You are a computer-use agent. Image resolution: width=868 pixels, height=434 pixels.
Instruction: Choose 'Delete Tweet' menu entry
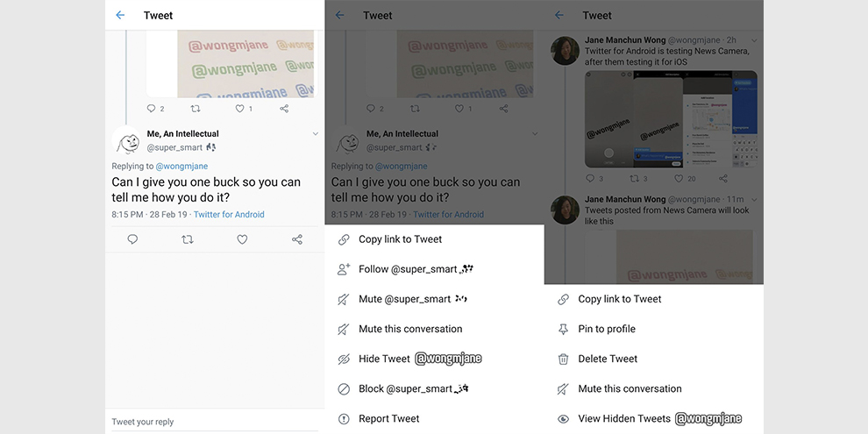(654, 359)
